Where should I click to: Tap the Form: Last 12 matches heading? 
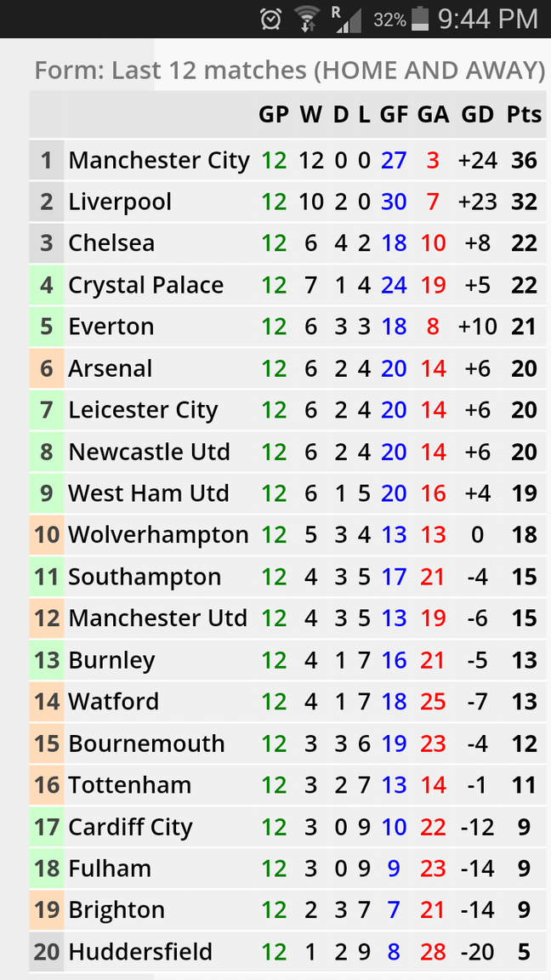pyautogui.click(x=289, y=70)
